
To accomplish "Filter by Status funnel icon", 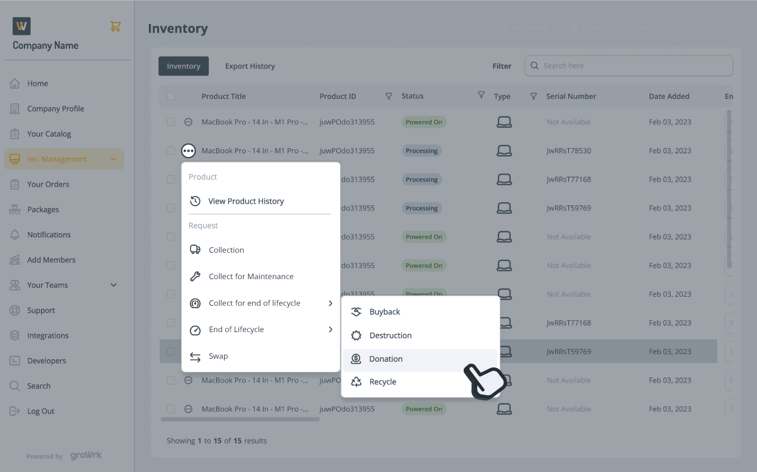I will coord(481,95).
